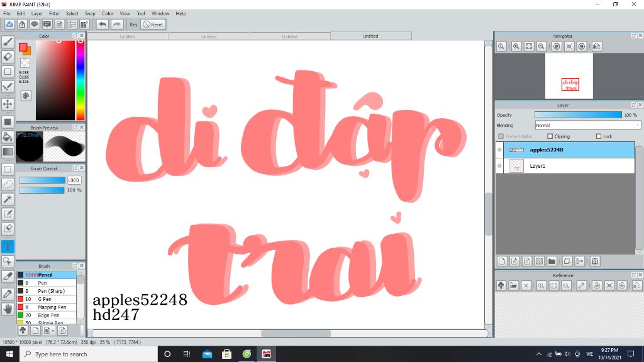Open the color palette icon

pos(25,96)
